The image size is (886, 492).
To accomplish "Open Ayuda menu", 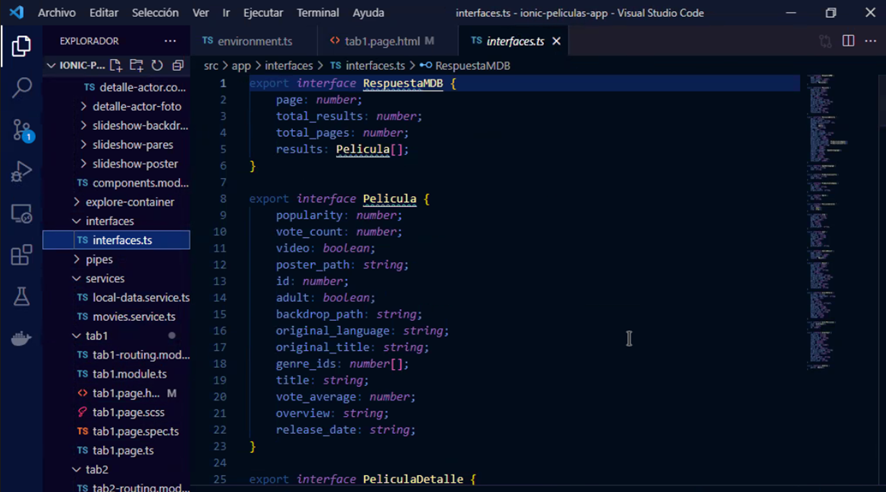I will click(368, 12).
